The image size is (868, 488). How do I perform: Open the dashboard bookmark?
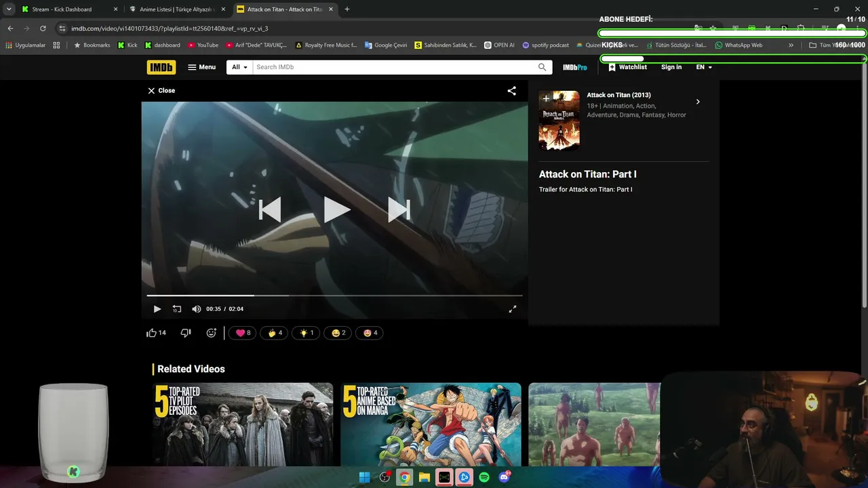pos(163,45)
